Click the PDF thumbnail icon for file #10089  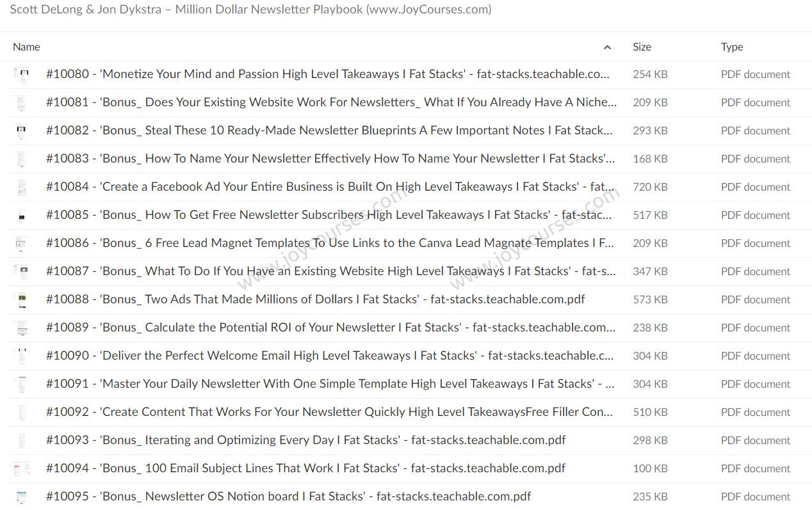point(21,328)
